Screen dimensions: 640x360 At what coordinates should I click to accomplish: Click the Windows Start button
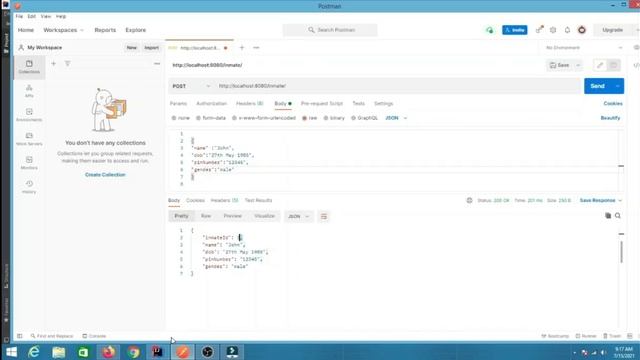point(11,352)
